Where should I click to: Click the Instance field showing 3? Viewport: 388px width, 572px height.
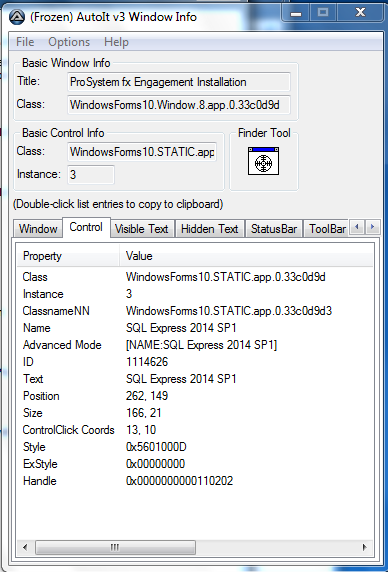coord(91,174)
